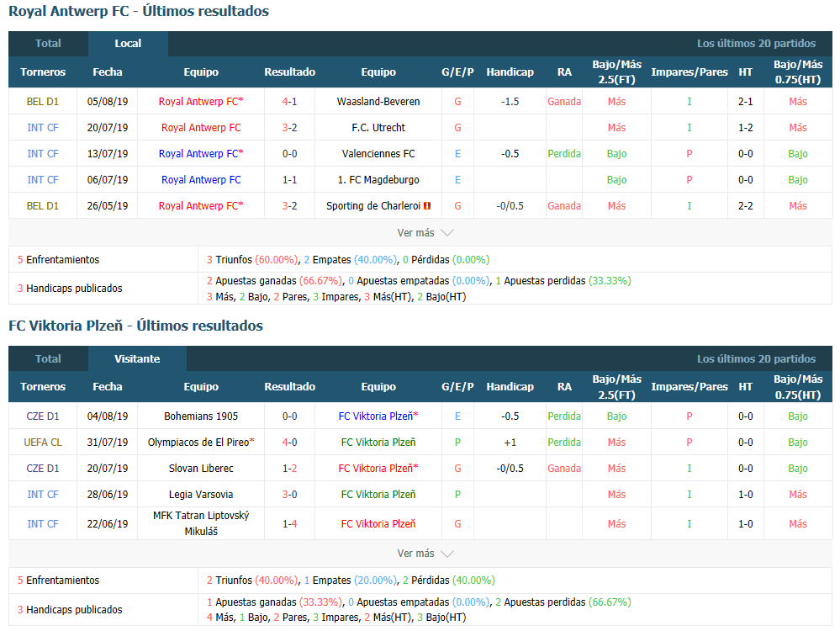The height and width of the screenshot is (631, 840).
Task: Open Slovan Liberec team link
Action: [201, 469]
